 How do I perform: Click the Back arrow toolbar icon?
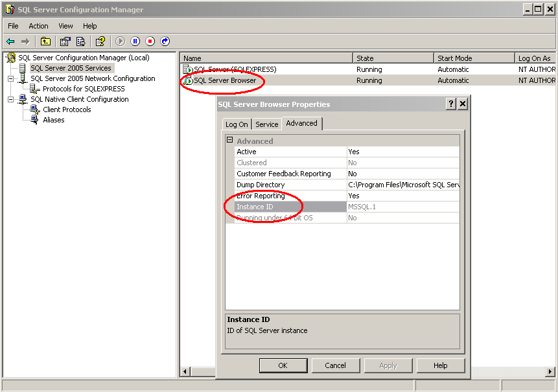(x=10, y=41)
